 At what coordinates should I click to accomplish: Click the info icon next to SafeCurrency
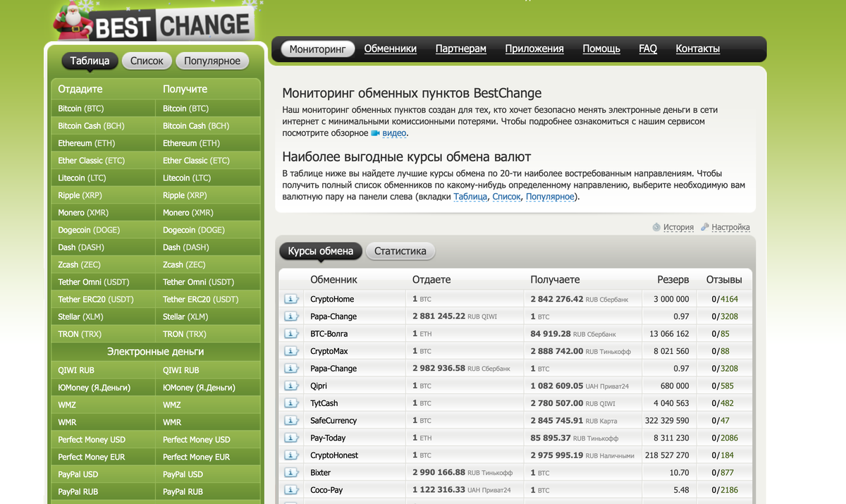click(291, 420)
